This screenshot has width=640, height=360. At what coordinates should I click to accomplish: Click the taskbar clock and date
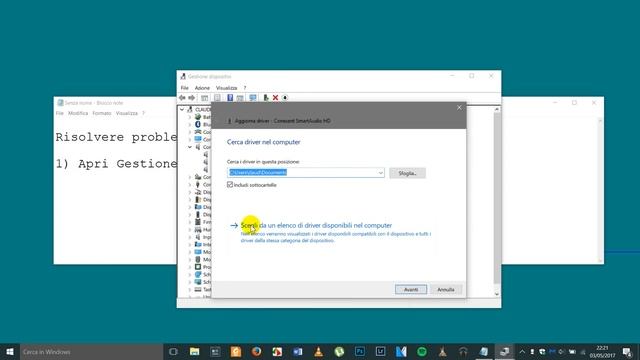602,352
